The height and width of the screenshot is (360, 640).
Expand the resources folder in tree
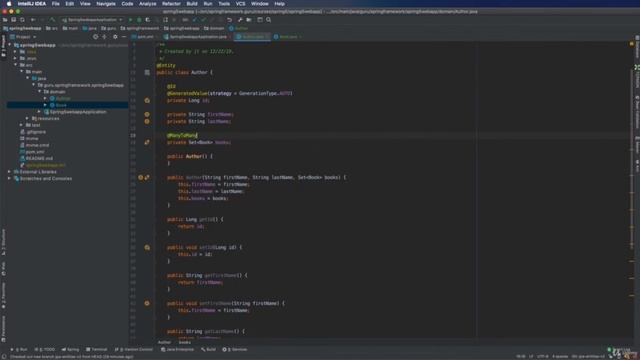[28, 118]
